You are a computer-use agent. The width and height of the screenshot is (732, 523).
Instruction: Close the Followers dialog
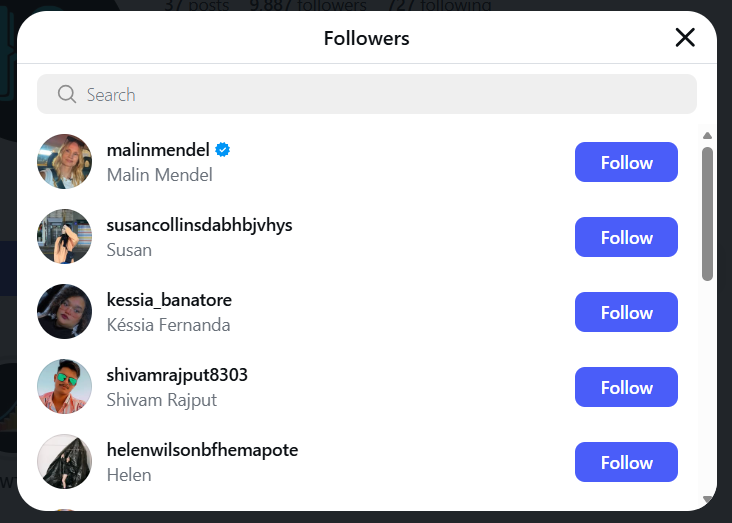[x=685, y=38]
